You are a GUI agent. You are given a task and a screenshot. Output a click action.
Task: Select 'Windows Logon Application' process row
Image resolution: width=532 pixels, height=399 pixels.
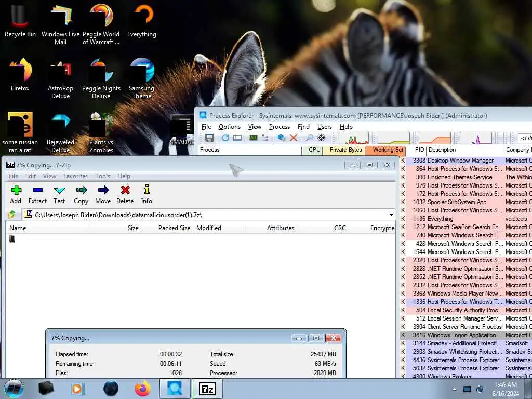(x=466, y=335)
